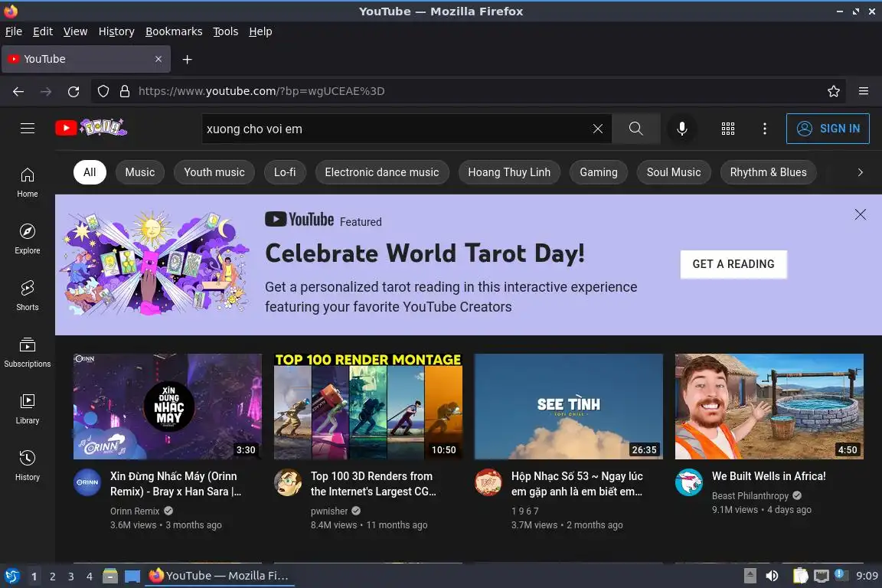Go back in Firefox

(18, 91)
